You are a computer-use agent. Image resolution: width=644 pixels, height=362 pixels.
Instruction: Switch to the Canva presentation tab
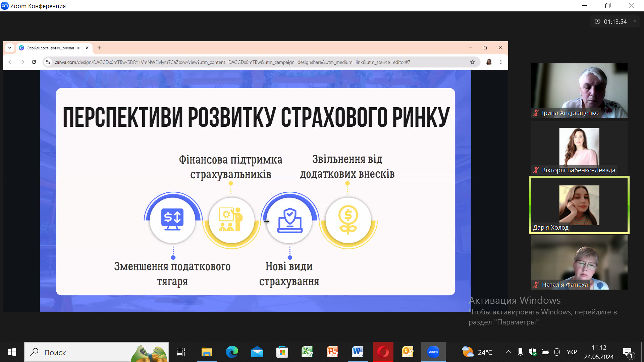tap(53, 48)
